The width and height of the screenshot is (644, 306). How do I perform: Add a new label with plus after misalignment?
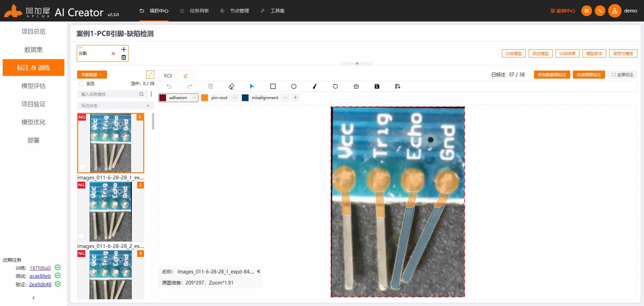(296, 98)
